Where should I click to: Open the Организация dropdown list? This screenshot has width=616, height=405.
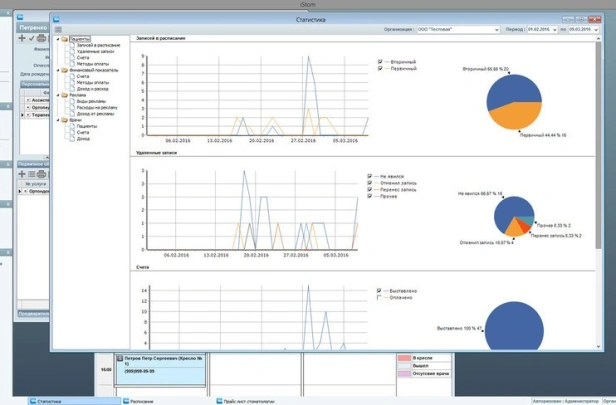[x=495, y=30]
